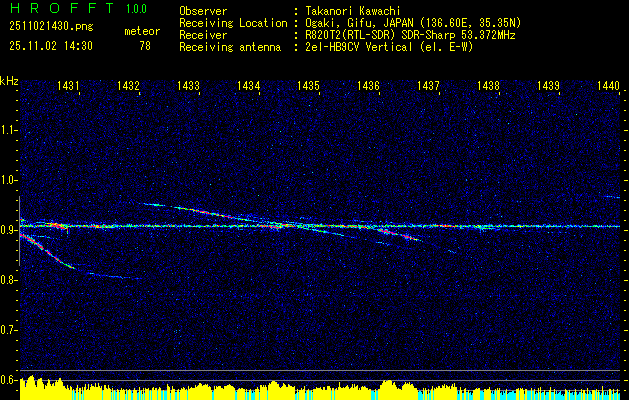Select the 1435 time marker
The width and height of the screenshot is (629, 400).
[x=308, y=87]
